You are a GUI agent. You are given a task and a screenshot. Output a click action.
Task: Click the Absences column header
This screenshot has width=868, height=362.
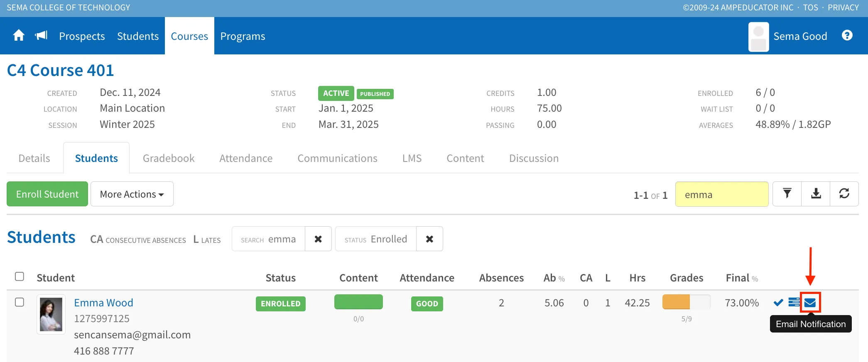[x=501, y=278]
